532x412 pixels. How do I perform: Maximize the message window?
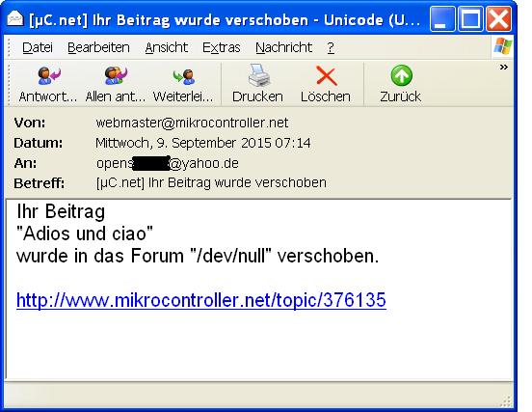[x=470, y=18]
